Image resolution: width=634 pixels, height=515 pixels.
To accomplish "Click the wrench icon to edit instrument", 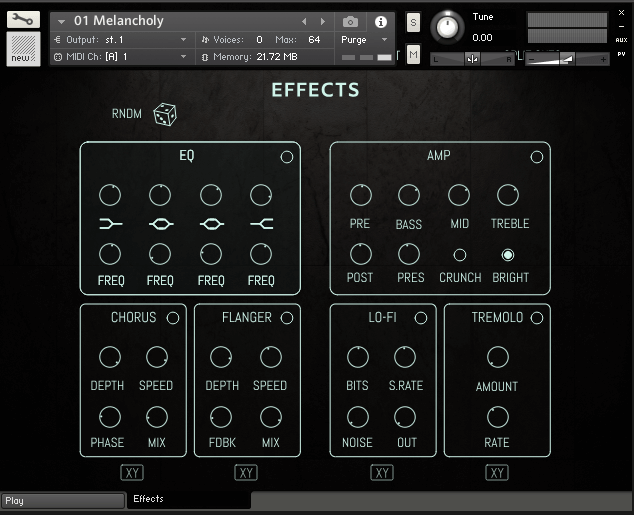I will tap(23, 20).
